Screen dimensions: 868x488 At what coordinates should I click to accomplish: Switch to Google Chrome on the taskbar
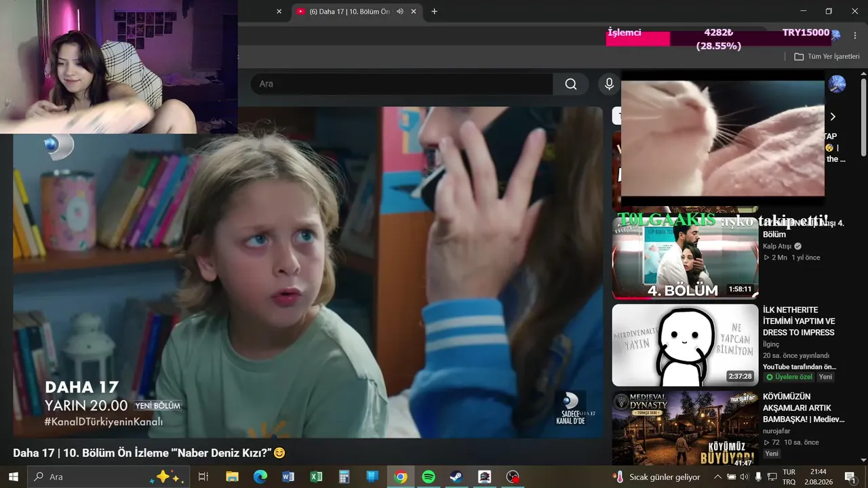pyautogui.click(x=400, y=476)
